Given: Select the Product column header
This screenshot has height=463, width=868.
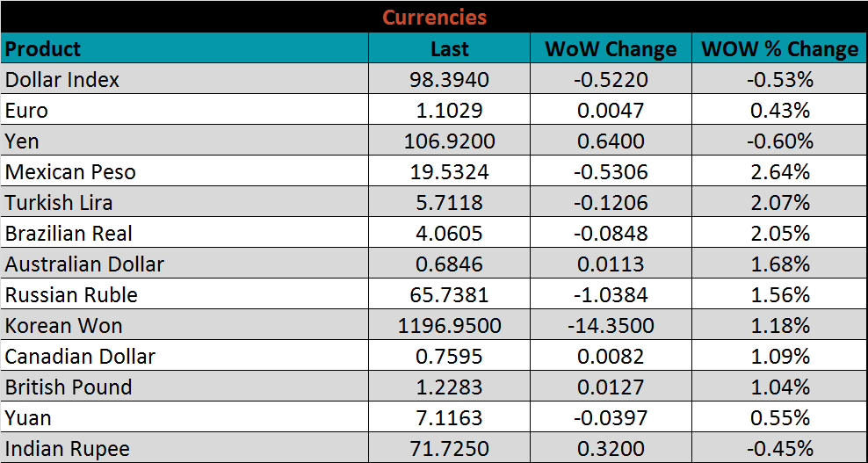Looking at the screenshot, I should click(x=43, y=49).
